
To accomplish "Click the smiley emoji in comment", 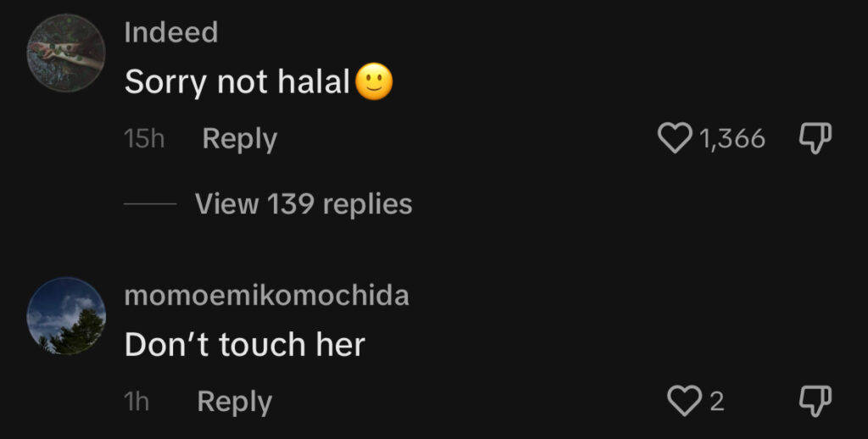I will (x=374, y=81).
